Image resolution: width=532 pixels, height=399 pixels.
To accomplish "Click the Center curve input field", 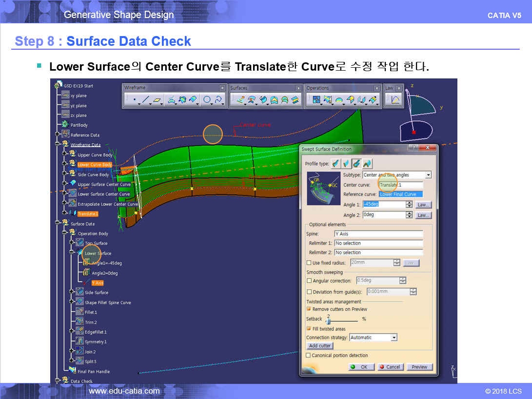I will coord(401,185).
